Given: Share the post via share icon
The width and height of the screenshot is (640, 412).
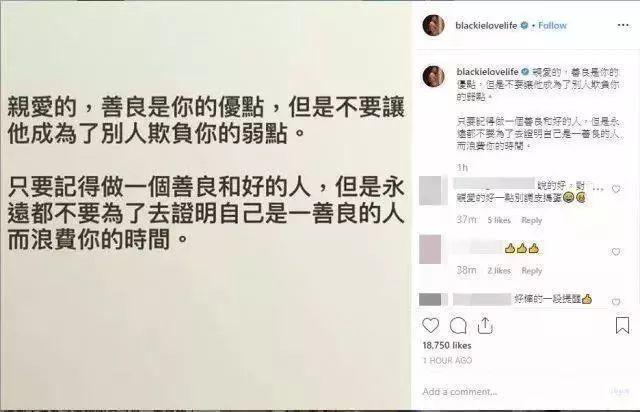Looking at the screenshot, I should (485, 325).
